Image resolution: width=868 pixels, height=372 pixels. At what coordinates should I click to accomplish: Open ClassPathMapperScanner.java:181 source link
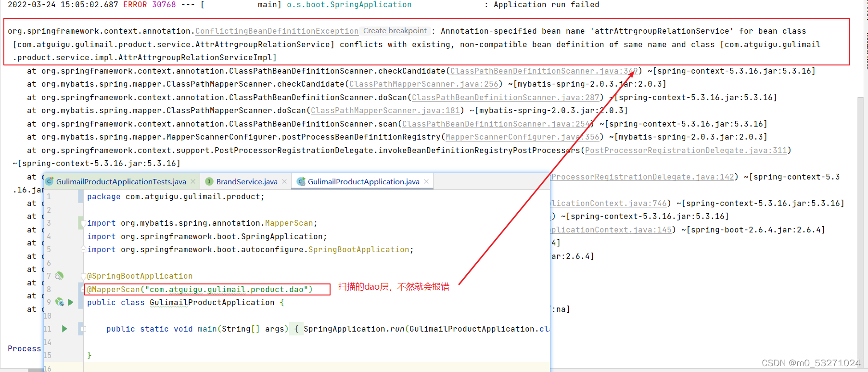pyautogui.click(x=385, y=111)
